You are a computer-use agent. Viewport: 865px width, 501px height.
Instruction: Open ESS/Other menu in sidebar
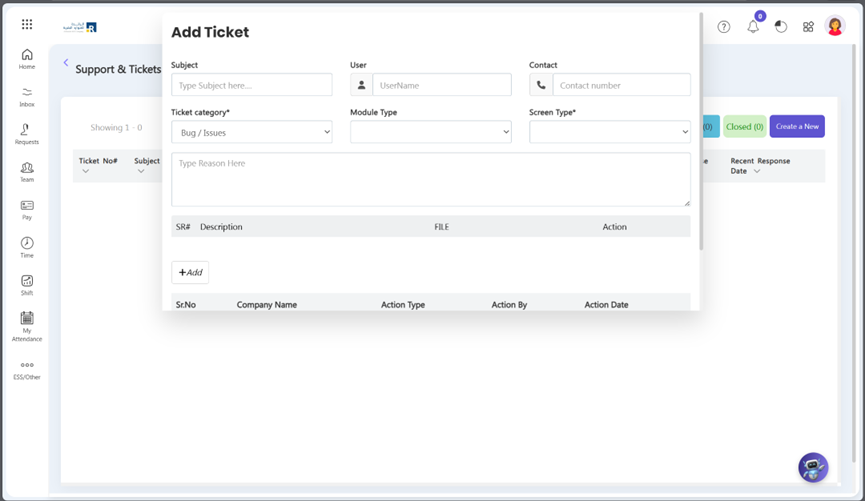[27, 369]
